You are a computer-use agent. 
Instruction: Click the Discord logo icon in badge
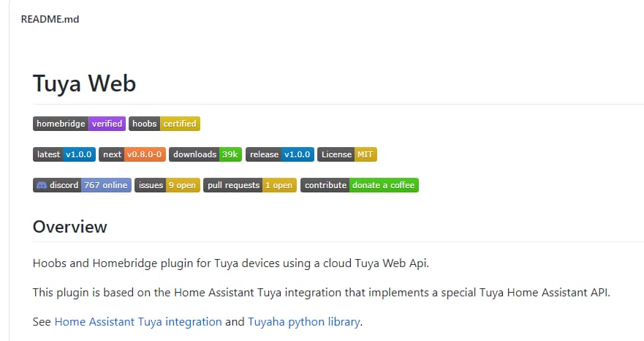click(42, 185)
